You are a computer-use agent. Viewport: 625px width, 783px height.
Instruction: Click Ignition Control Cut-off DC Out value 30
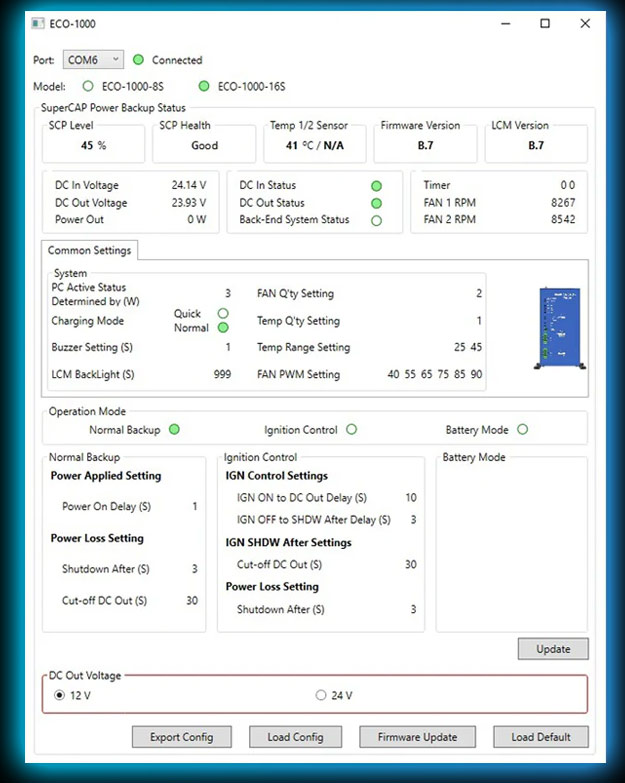pos(411,564)
